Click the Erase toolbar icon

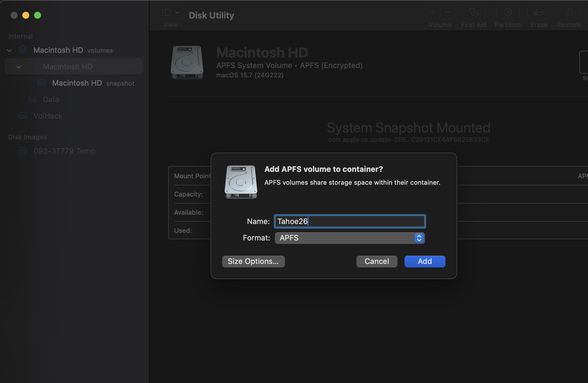[539, 12]
